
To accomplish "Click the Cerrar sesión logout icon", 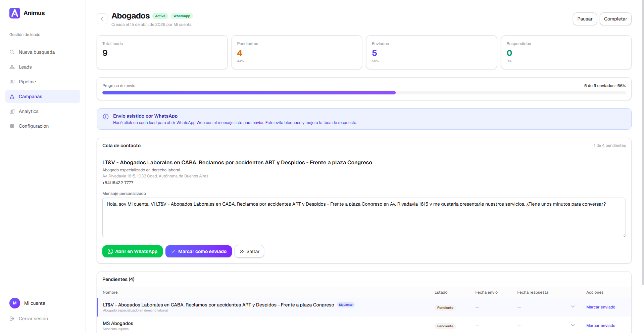I will 12,319.
